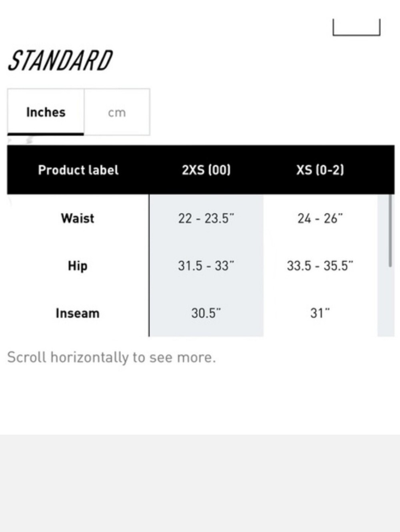Switch to the cm tab
The image size is (400, 532).
click(117, 112)
